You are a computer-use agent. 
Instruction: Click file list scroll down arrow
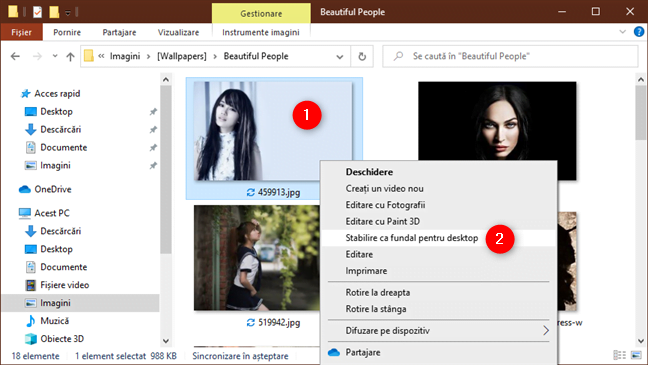click(x=641, y=341)
